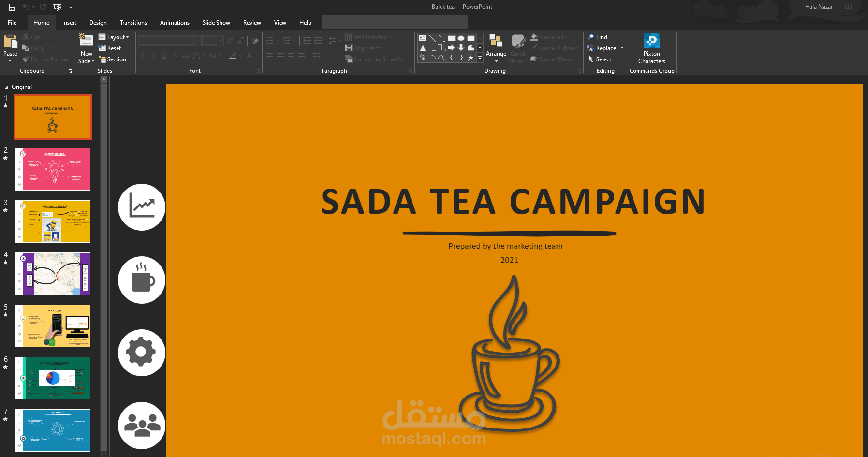Switch to the Animations tab
Image resolution: width=868 pixels, height=457 pixels.
coord(175,23)
